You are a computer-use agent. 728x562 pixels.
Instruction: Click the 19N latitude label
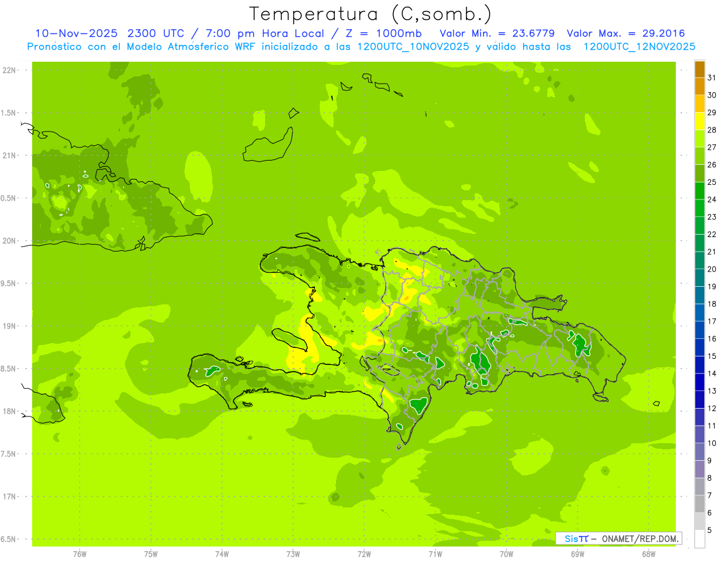9,326
